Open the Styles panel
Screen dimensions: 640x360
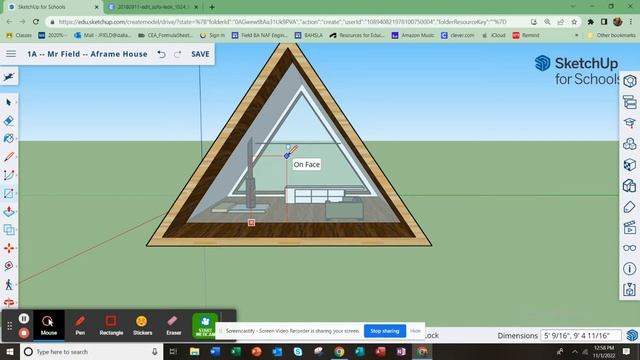(629, 185)
